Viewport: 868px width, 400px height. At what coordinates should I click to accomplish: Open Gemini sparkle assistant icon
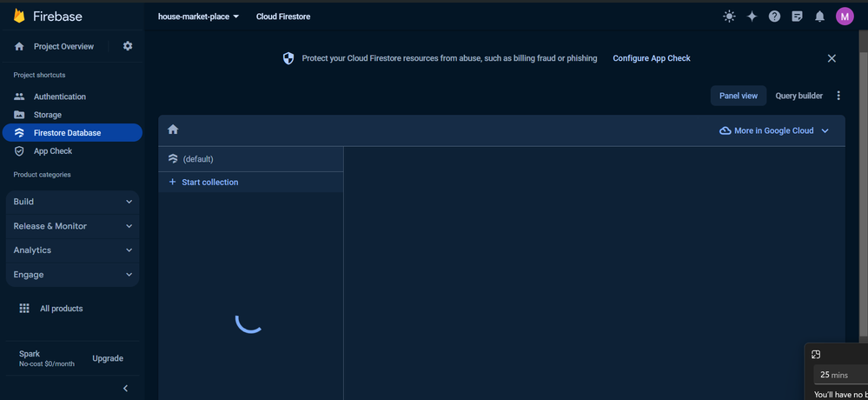(752, 17)
